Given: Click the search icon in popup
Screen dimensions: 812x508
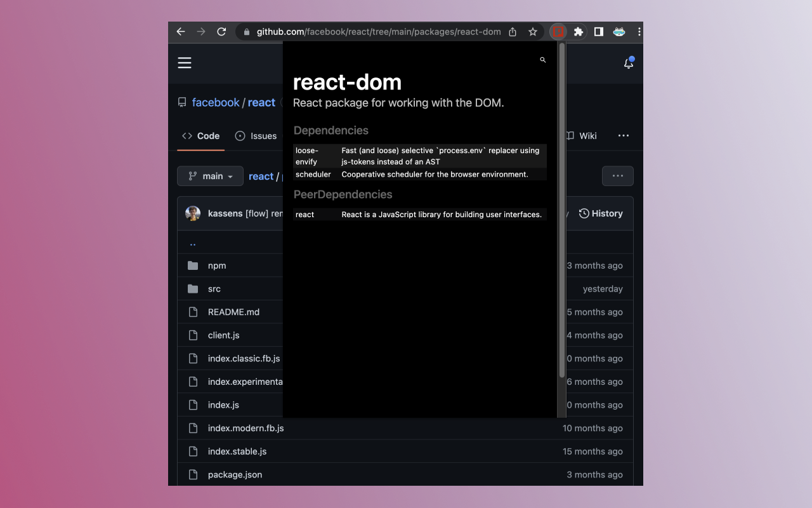Looking at the screenshot, I should 543,60.
